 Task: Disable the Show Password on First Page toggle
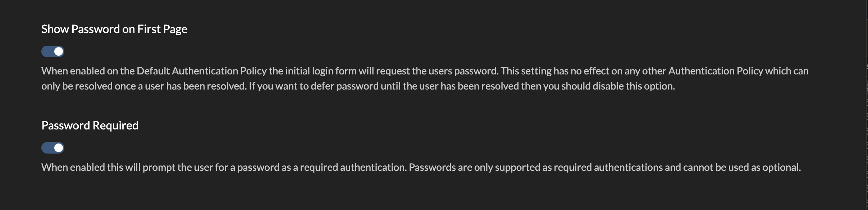52,51
